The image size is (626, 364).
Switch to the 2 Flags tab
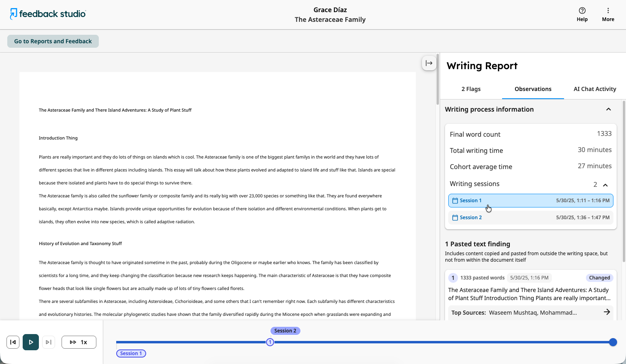pyautogui.click(x=471, y=89)
